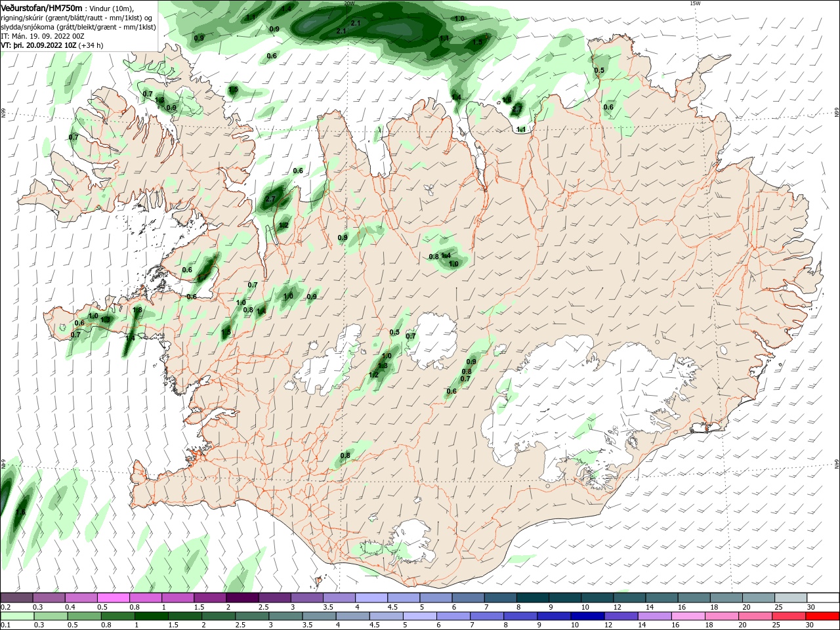The width and height of the screenshot is (840, 630).
Task: Choose the dark teal 8 snow legend swatch
Action: click(533, 598)
